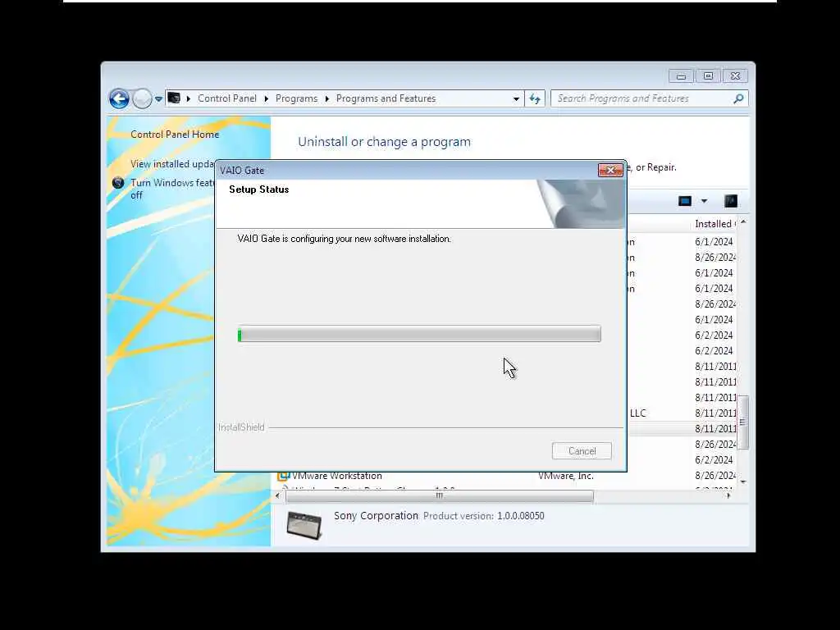Viewport: 840px width, 630px height.
Task: Expand the address bar history dropdown
Action: (x=516, y=98)
